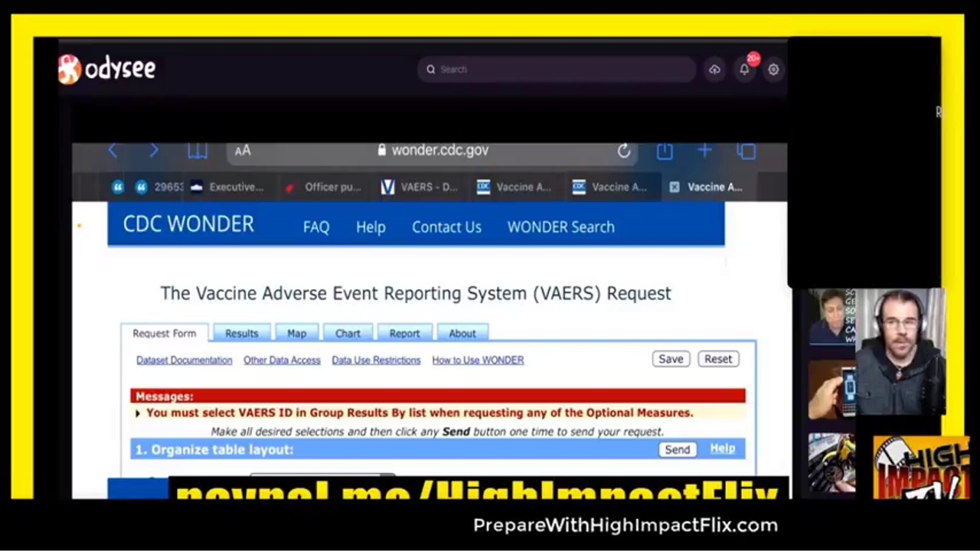Open the AA reader text size menu

[243, 151]
